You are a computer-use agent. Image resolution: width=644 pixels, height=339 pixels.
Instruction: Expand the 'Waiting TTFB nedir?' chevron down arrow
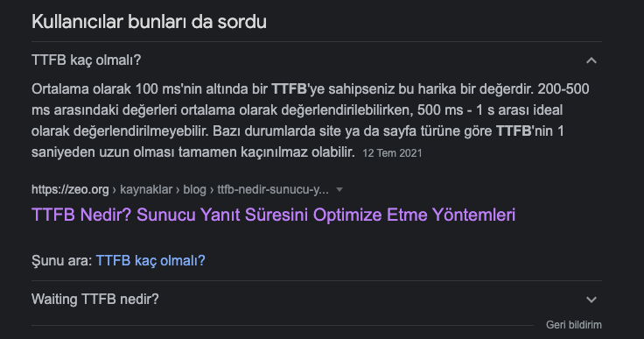pyautogui.click(x=591, y=300)
